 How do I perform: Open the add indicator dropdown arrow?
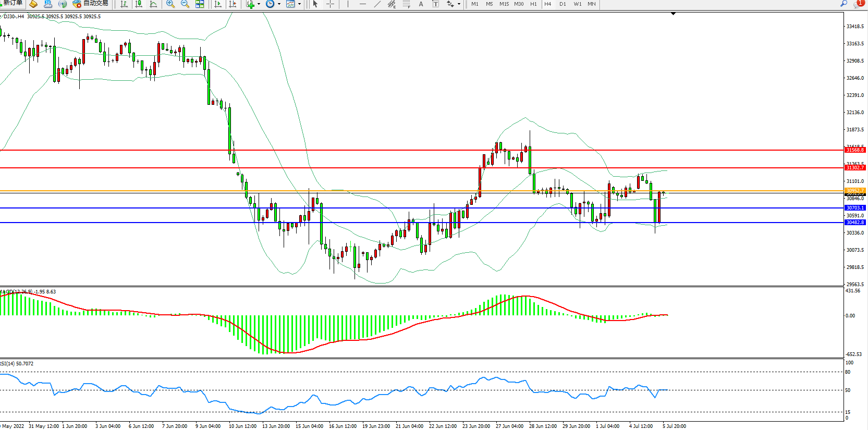[x=259, y=4]
